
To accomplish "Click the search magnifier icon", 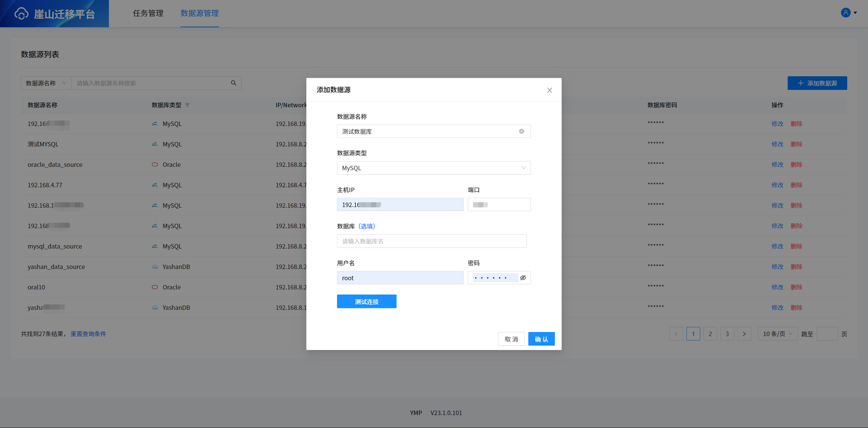I will tap(234, 83).
